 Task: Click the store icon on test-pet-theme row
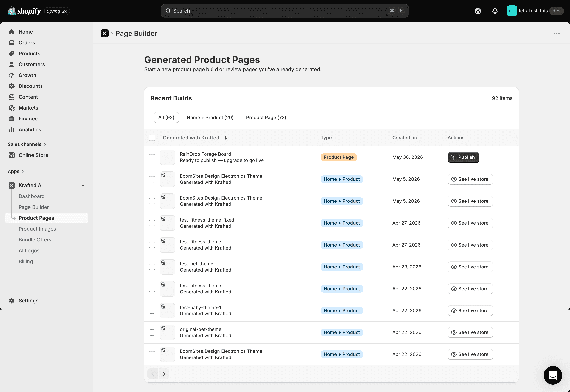point(163,263)
